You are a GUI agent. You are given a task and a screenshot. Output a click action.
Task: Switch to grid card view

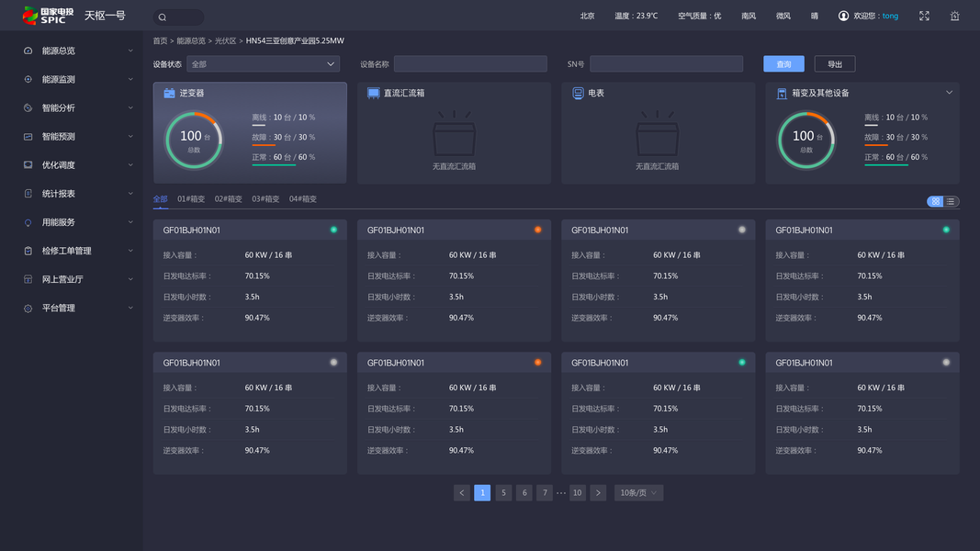pos(935,201)
